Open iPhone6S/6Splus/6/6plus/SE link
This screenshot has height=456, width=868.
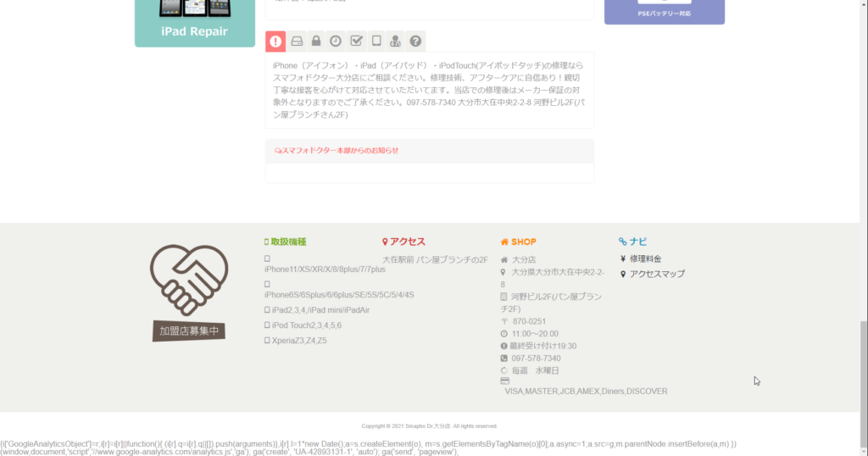(x=339, y=295)
